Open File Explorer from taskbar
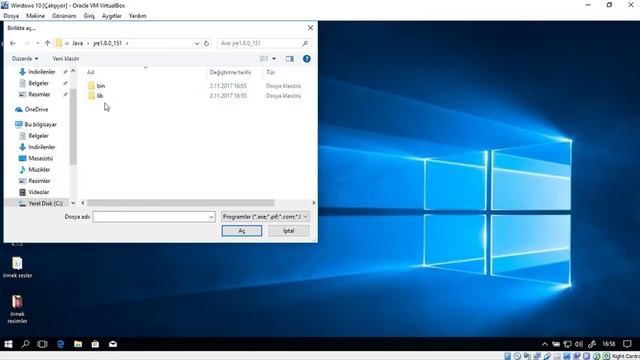 pyautogui.click(x=78, y=344)
